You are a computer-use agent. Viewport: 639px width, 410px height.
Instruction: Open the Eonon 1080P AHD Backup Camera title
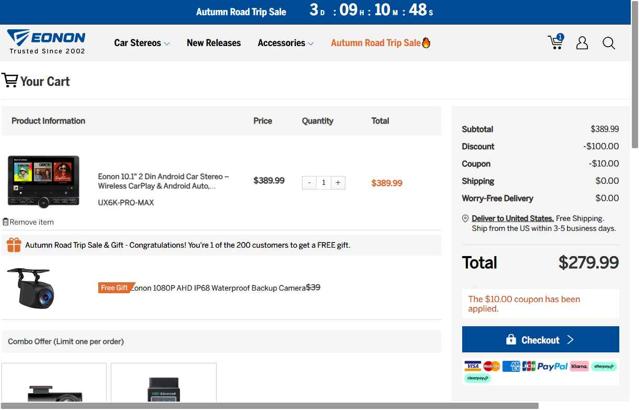(x=218, y=288)
